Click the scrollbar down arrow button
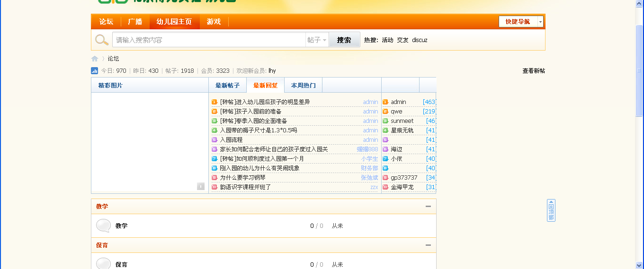Screen dimensions: 644x269 pos(639,265)
